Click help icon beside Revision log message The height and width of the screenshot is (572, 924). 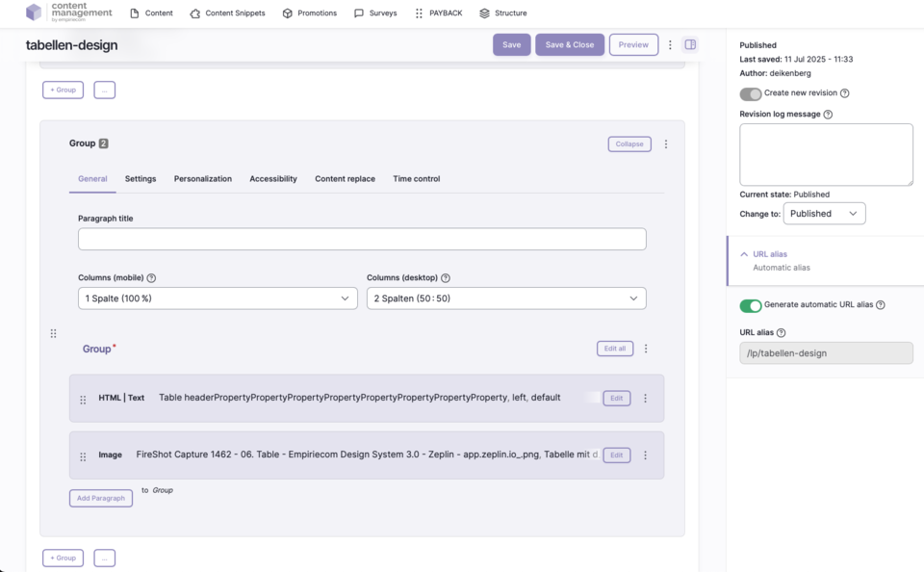point(829,114)
